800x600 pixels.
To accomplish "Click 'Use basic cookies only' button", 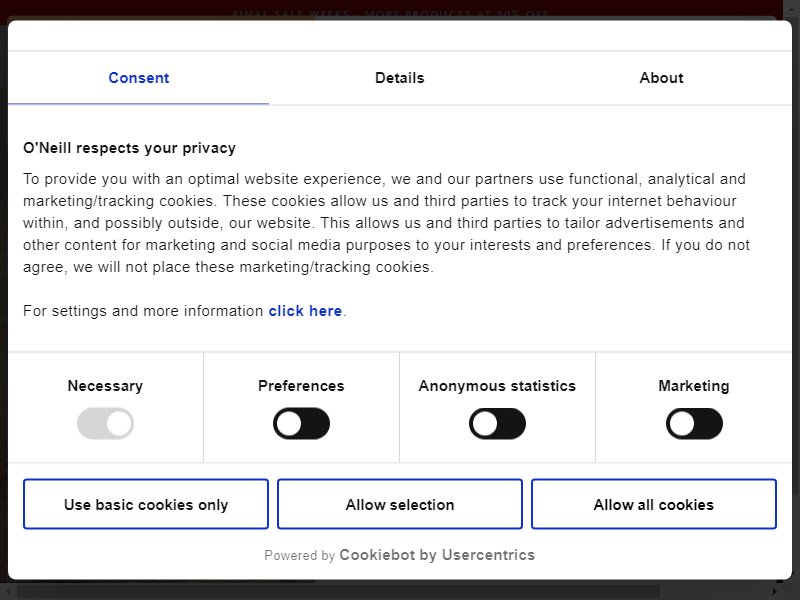I will coord(146,504).
